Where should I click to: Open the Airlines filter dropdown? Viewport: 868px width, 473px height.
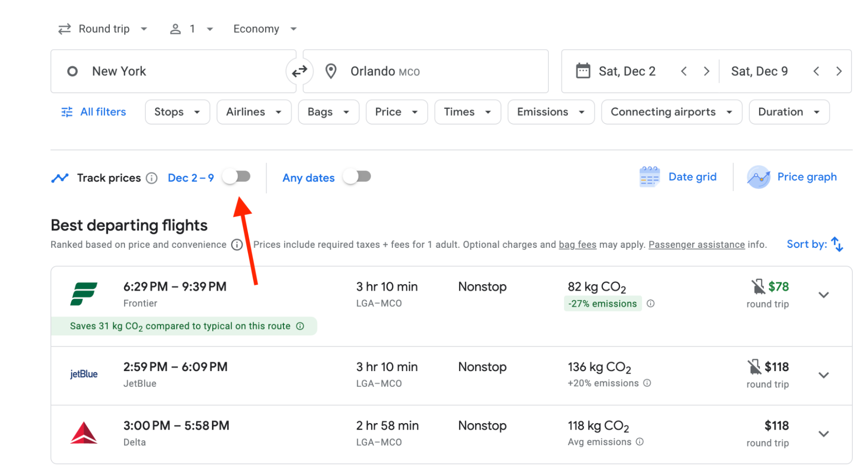click(252, 112)
